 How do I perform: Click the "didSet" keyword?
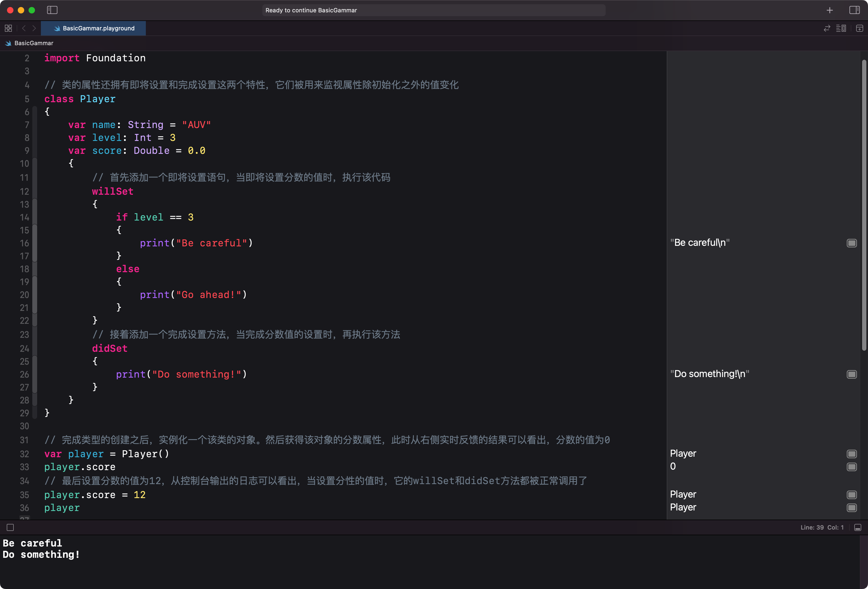[110, 349]
